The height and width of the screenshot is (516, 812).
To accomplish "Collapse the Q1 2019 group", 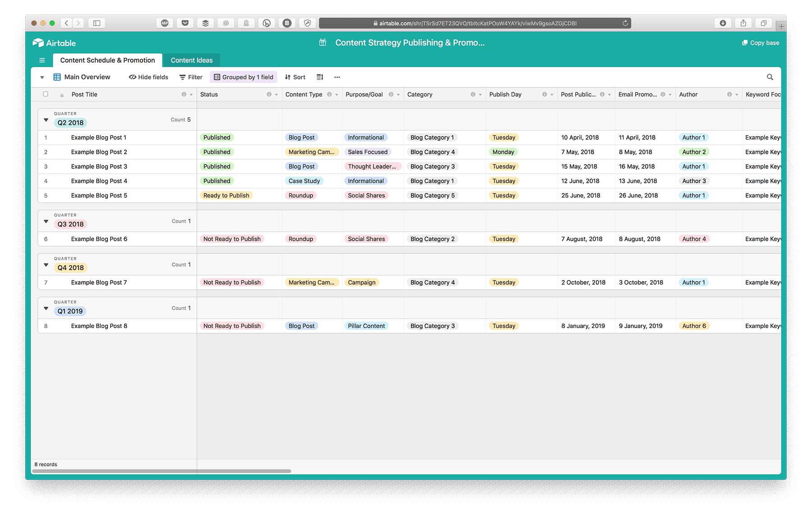I will pos(46,308).
